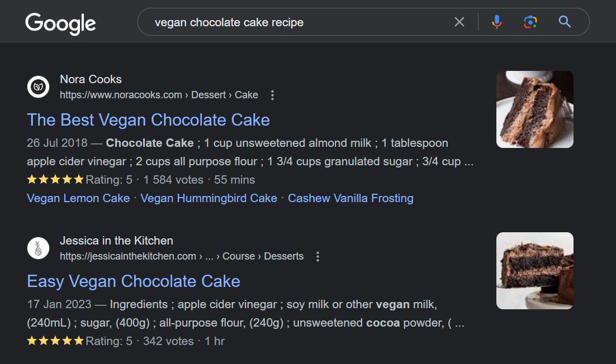616x364 pixels.
Task: Click the magnifying glass search button
Action: [565, 22]
